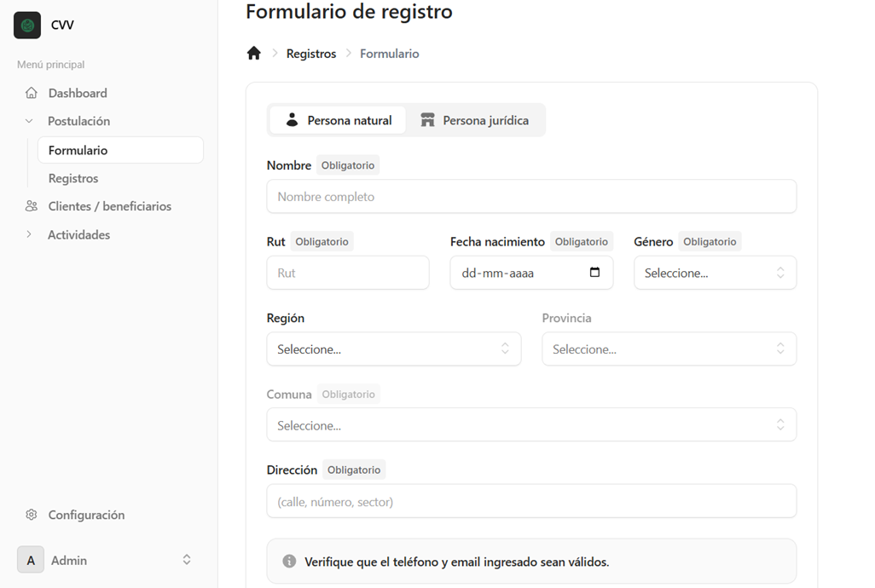The height and width of the screenshot is (588, 875).
Task: Click the Menú principal label
Action: pos(51,64)
